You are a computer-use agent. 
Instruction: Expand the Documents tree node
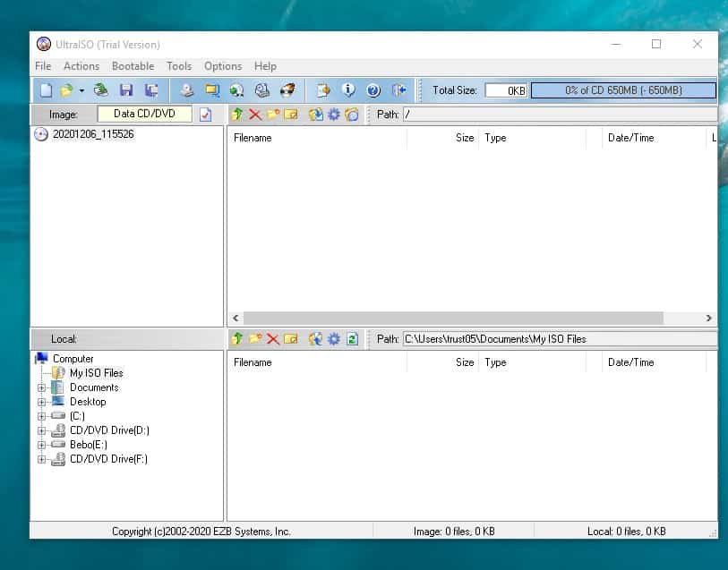point(41,387)
